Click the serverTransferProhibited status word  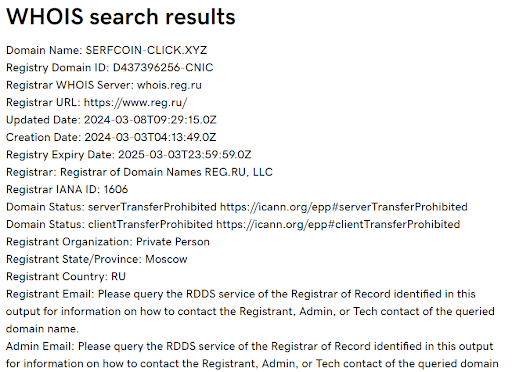152,207
